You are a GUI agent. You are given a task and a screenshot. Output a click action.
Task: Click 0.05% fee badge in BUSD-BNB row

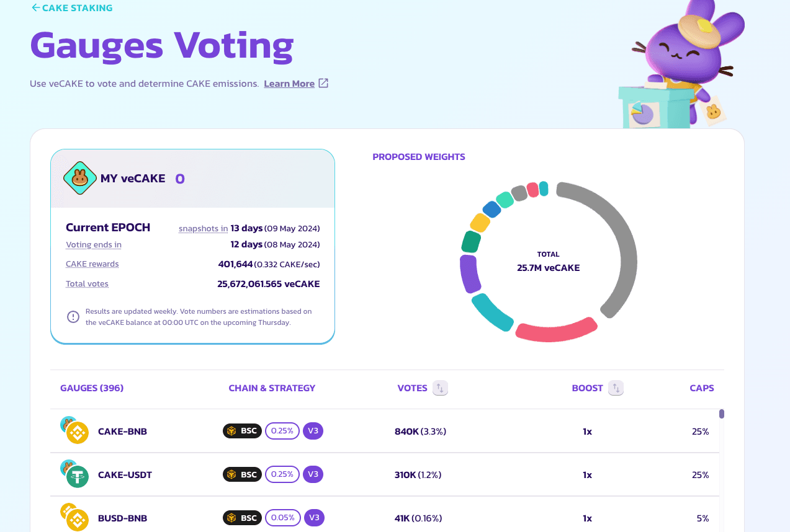coord(283,518)
